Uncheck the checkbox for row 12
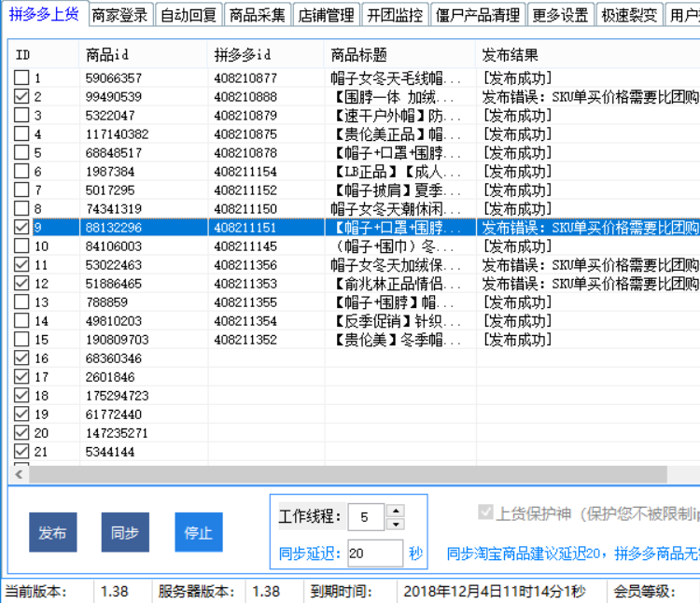The height and width of the screenshot is (603, 700). pyautogui.click(x=21, y=284)
